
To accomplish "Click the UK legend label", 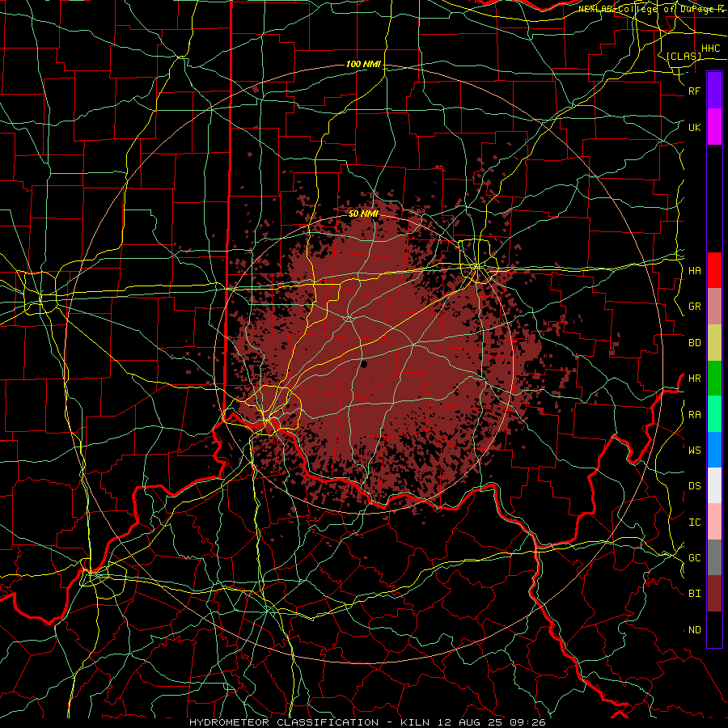I will click(x=695, y=127).
